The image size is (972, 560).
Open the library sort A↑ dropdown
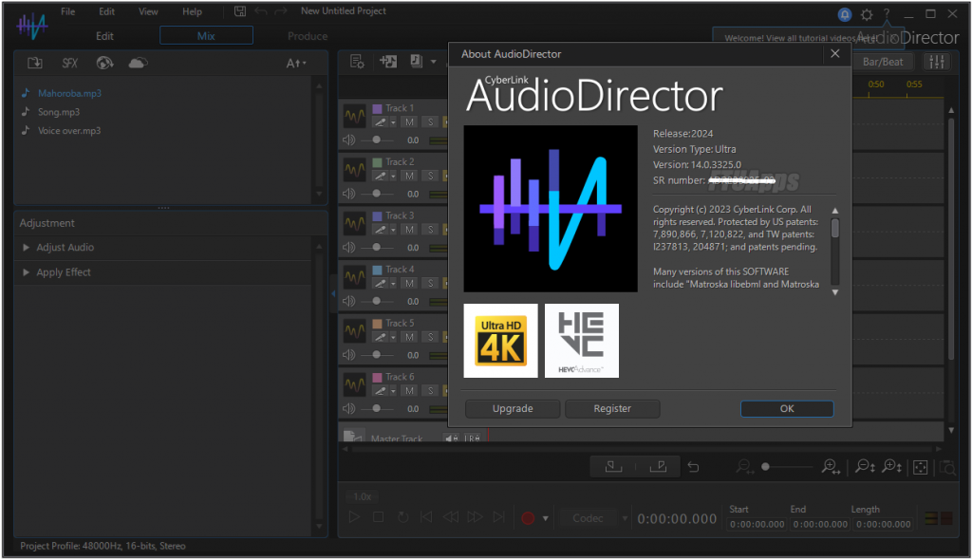pyautogui.click(x=296, y=64)
